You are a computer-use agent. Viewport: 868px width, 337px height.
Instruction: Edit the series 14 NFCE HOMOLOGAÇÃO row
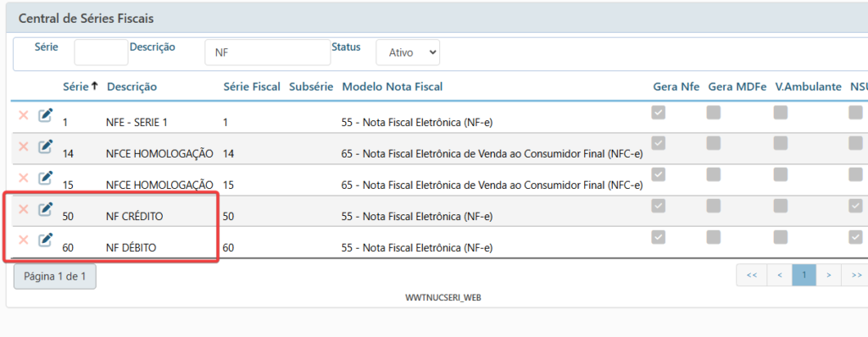pos(46,146)
